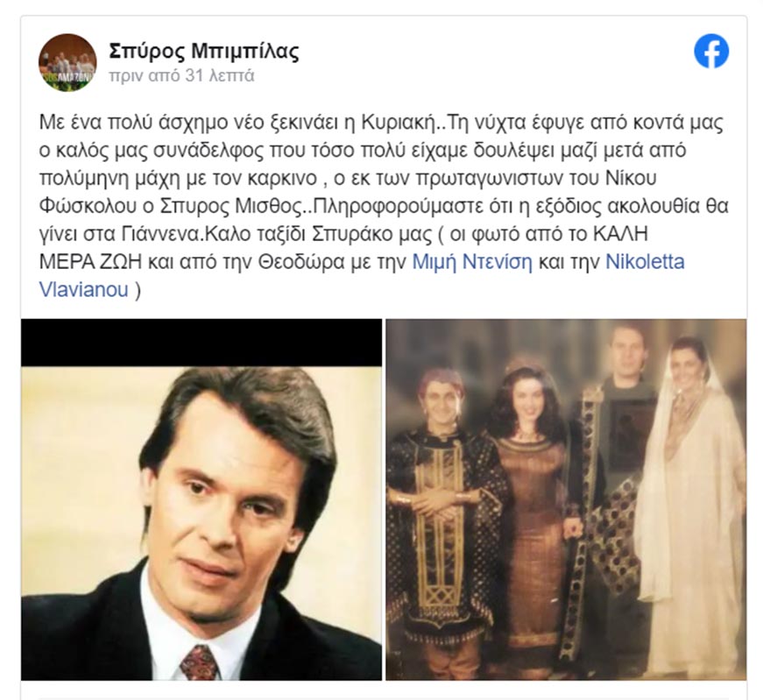The height and width of the screenshot is (700, 763).
Task: Open Σπύρος Μπιμπίλας round profile avatar
Action: (x=67, y=62)
